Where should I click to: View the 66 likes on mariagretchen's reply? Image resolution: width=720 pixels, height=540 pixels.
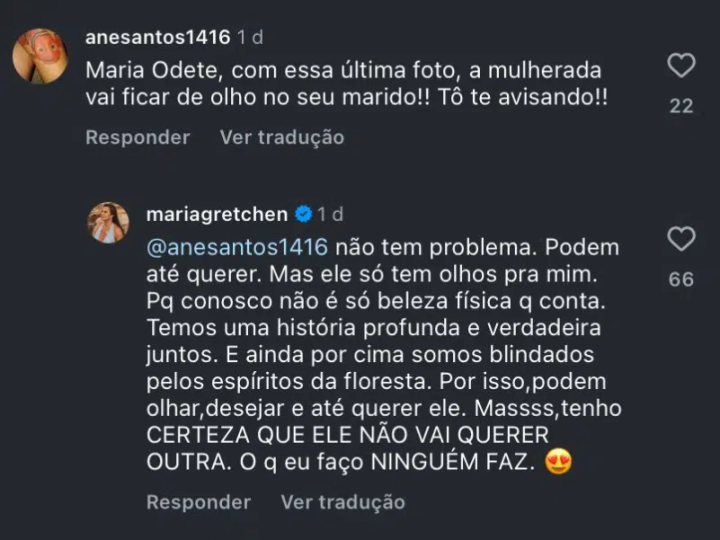pyautogui.click(x=681, y=280)
